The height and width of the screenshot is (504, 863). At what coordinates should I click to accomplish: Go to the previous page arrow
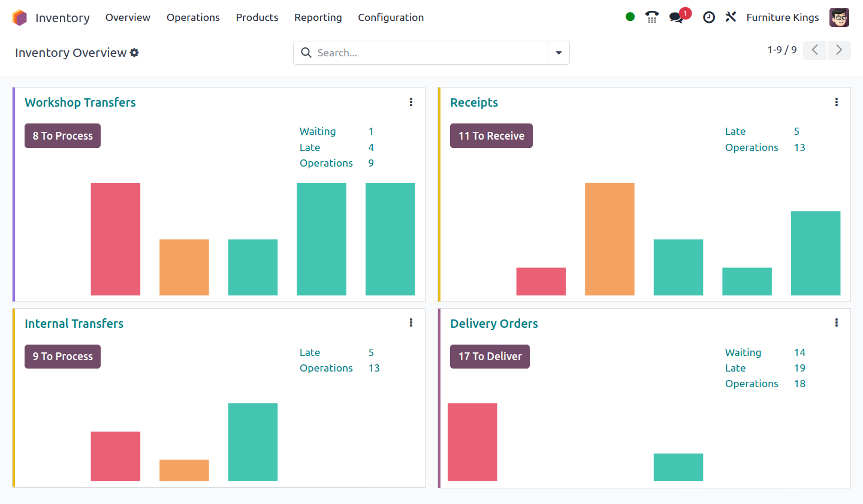815,50
